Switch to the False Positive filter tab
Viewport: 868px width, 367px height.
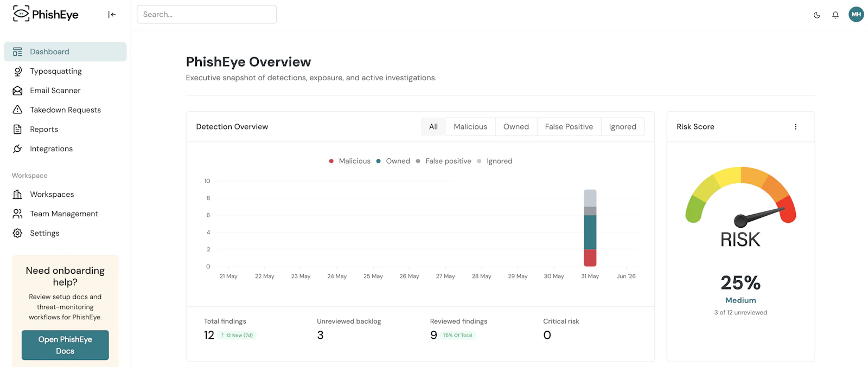pos(569,127)
